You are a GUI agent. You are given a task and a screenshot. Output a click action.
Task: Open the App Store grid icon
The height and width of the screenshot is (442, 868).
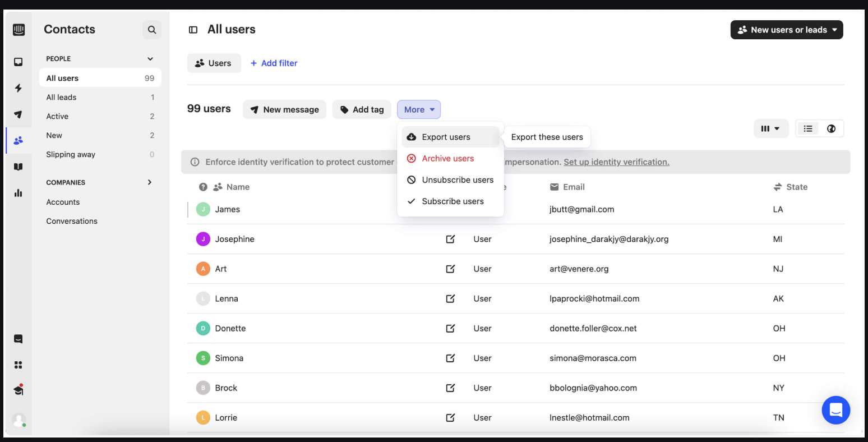click(19, 365)
